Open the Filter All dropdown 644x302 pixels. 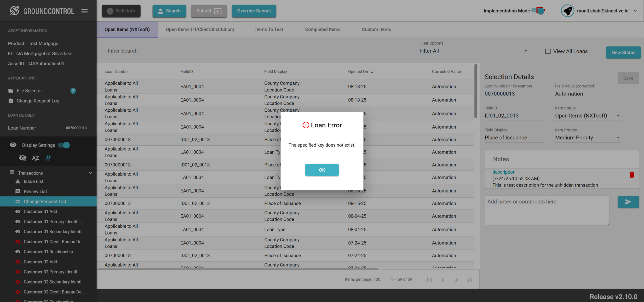point(473,51)
